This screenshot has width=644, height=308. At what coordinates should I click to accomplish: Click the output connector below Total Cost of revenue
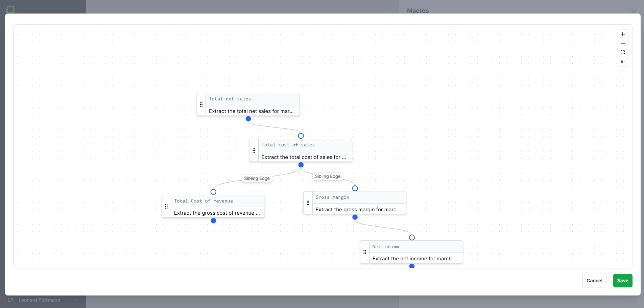click(213, 220)
